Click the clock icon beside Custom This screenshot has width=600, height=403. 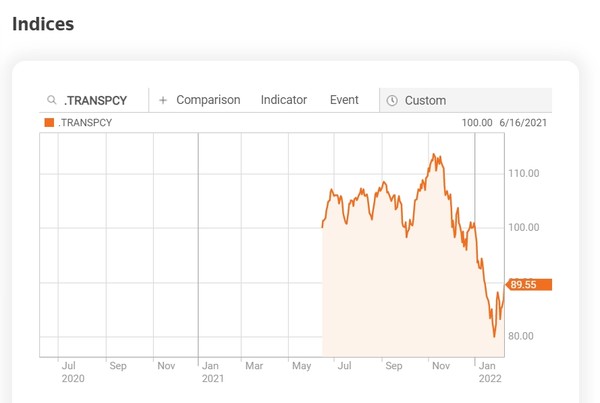(x=392, y=100)
